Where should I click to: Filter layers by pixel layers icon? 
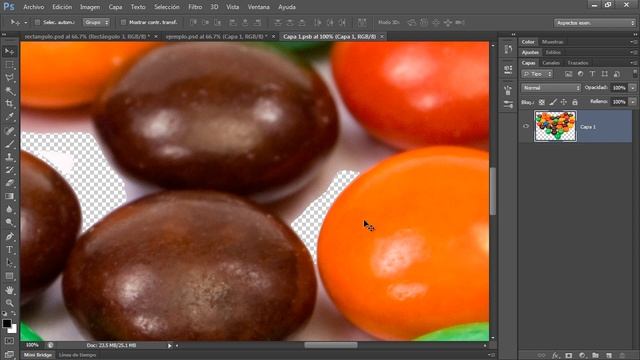(x=568, y=74)
